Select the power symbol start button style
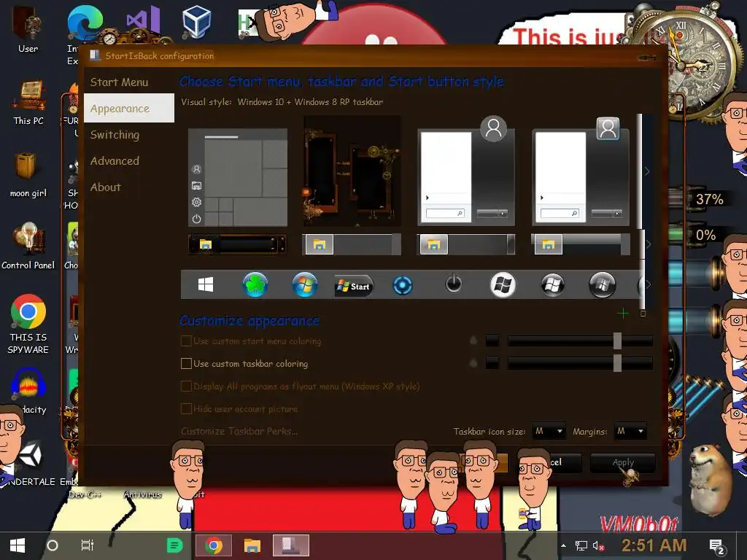 click(453, 284)
